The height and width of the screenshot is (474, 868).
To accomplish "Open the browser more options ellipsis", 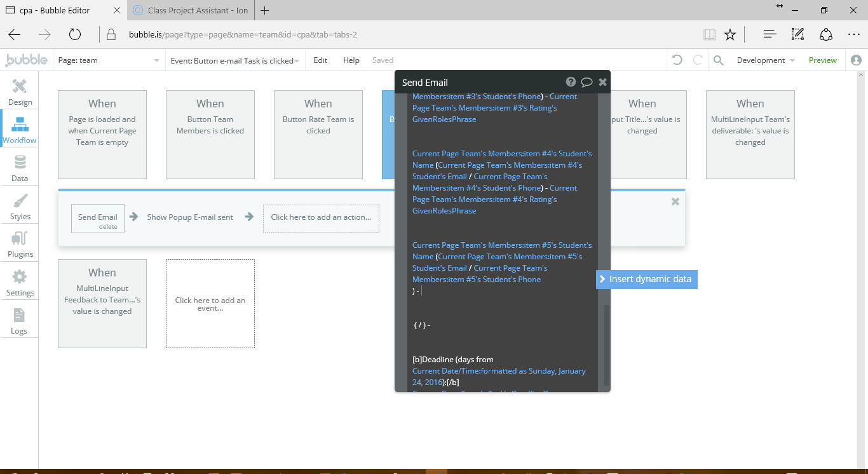I will 854,34.
